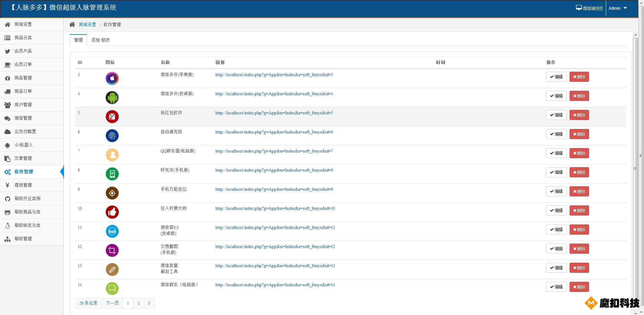The image size is (644, 315).
Task: Click the purple crop icon for 交易截图
Action: [x=112, y=250]
